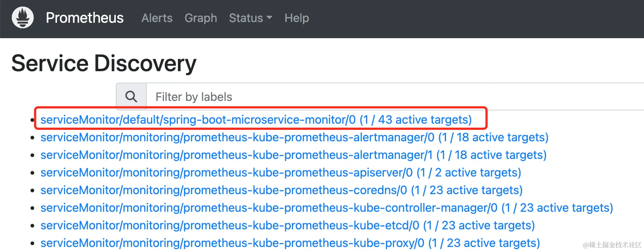Viewport: 644px width, 251px height.
Task: Expand the apiserver/0 service monitor
Action: 280,172
